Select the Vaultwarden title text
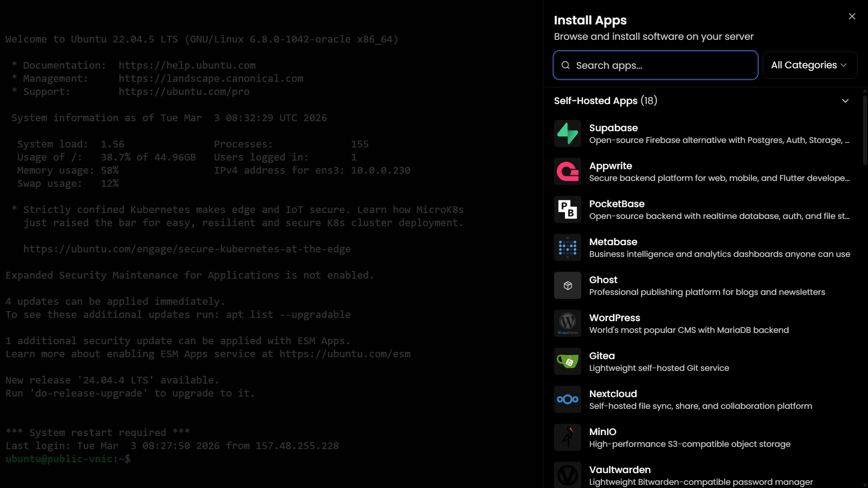The height and width of the screenshot is (488, 868). [x=620, y=470]
